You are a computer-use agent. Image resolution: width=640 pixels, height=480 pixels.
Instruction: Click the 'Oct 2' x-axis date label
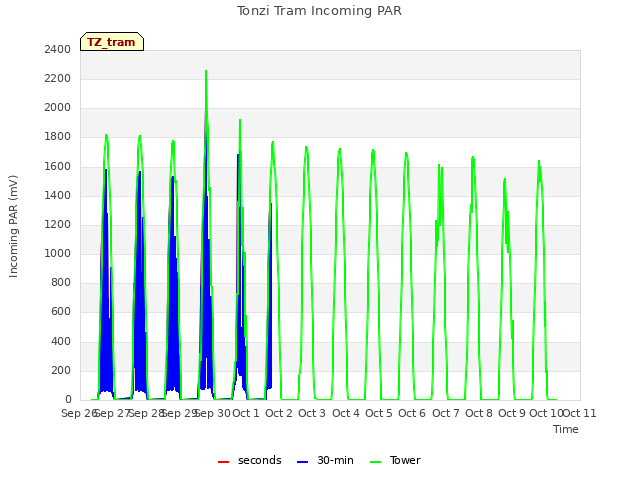pos(279,413)
